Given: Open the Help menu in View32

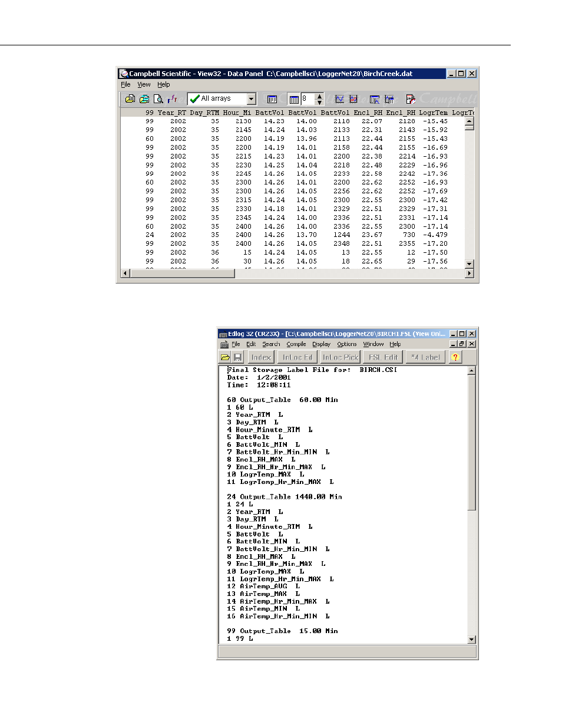Looking at the screenshot, I should [x=163, y=85].
